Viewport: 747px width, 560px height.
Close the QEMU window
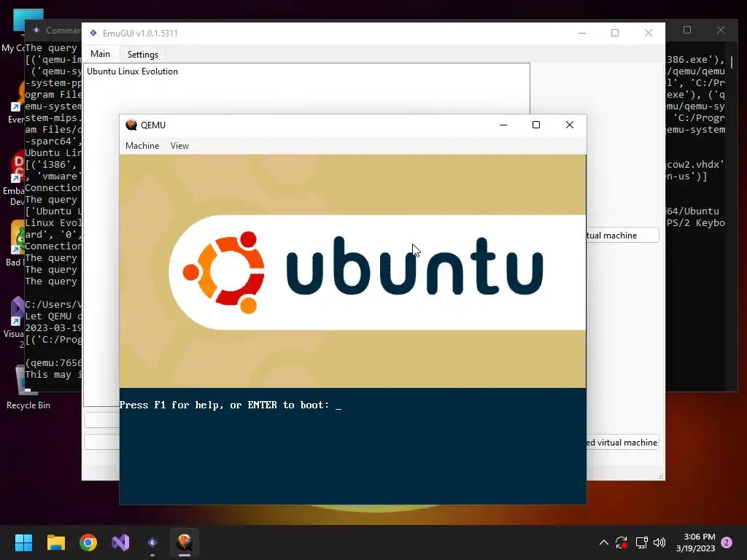[569, 125]
